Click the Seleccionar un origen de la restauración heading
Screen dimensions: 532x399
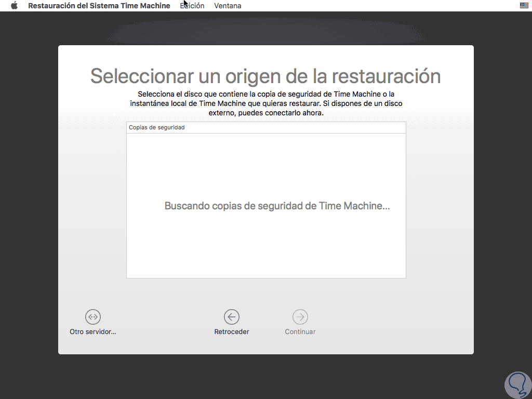click(265, 76)
